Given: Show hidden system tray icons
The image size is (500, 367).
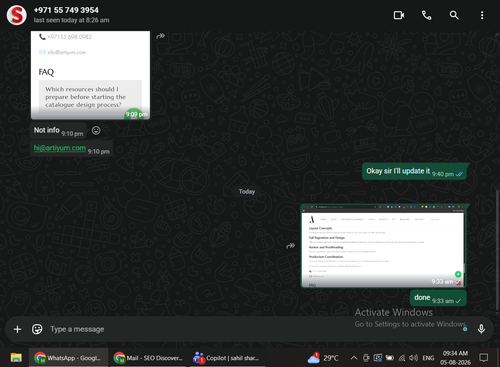Looking at the screenshot, I should point(354,358).
